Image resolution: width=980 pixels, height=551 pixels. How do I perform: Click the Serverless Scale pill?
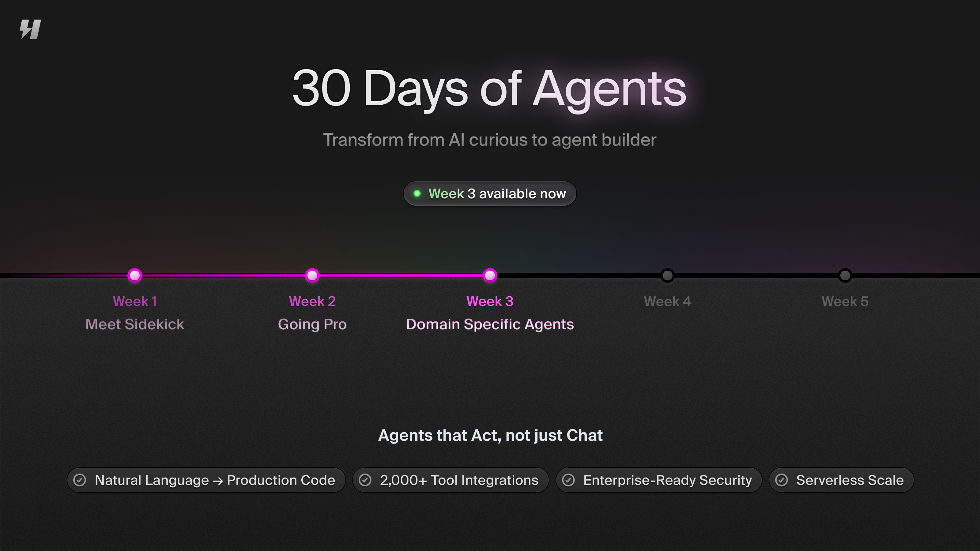(841, 480)
